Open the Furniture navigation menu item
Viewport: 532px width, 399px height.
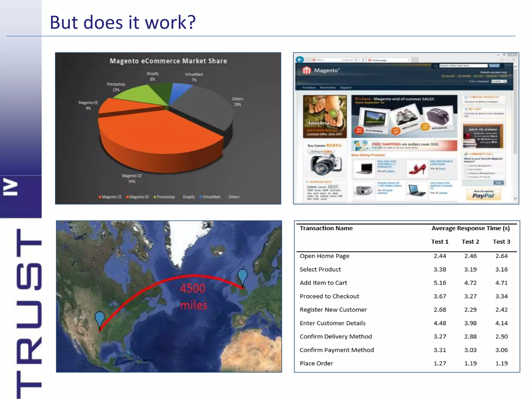coord(309,88)
